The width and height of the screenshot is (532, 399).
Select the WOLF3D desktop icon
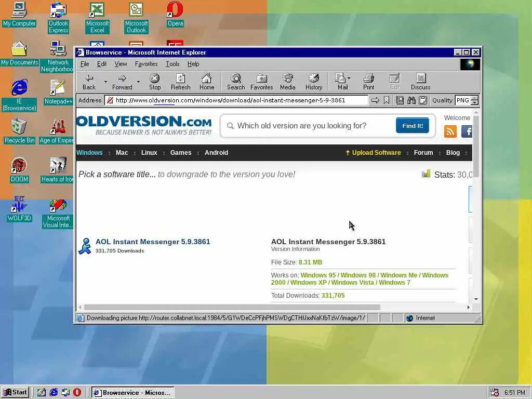[x=19, y=209]
